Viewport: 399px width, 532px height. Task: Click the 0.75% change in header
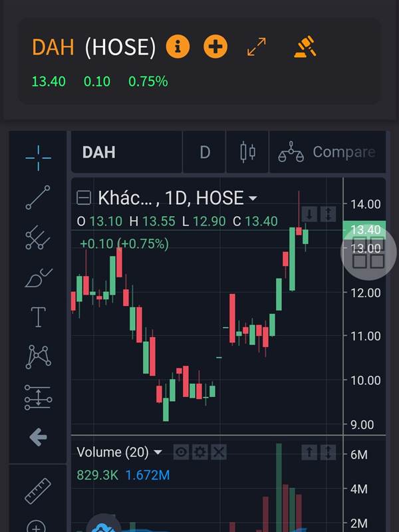click(x=148, y=81)
